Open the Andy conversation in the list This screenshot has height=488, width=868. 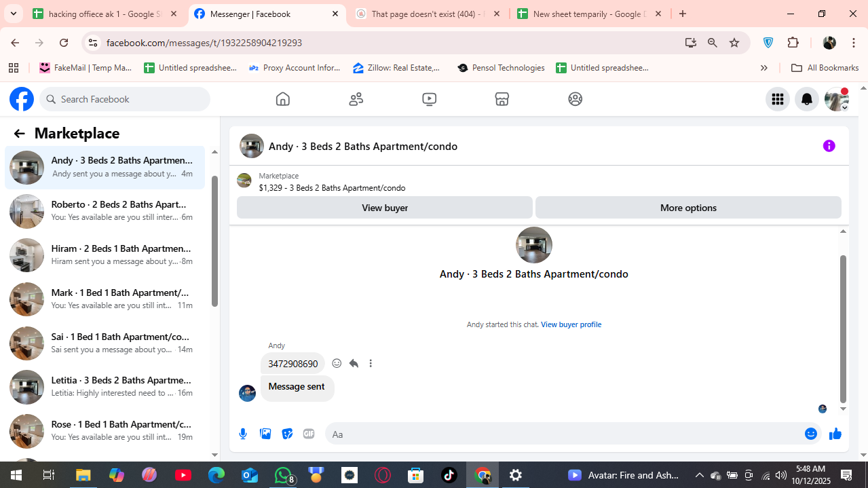click(x=105, y=168)
